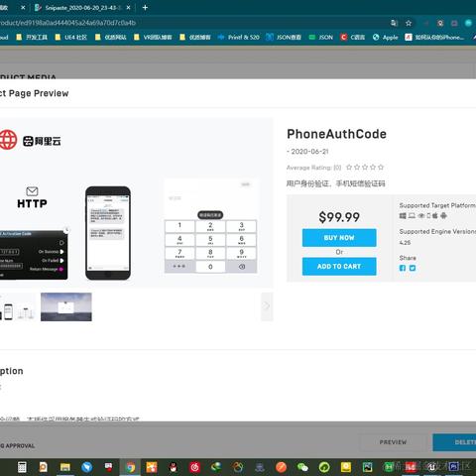Bookmark this page with the star icon
Image resolution: width=476 pixels, height=476 pixels.
click(x=409, y=23)
